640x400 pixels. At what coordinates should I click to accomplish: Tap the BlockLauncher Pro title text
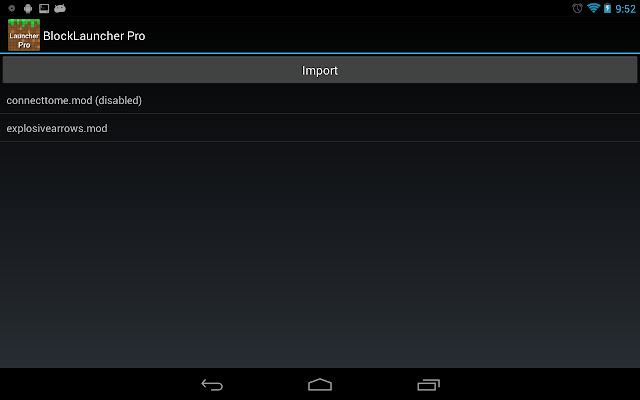click(x=94, y=36)
